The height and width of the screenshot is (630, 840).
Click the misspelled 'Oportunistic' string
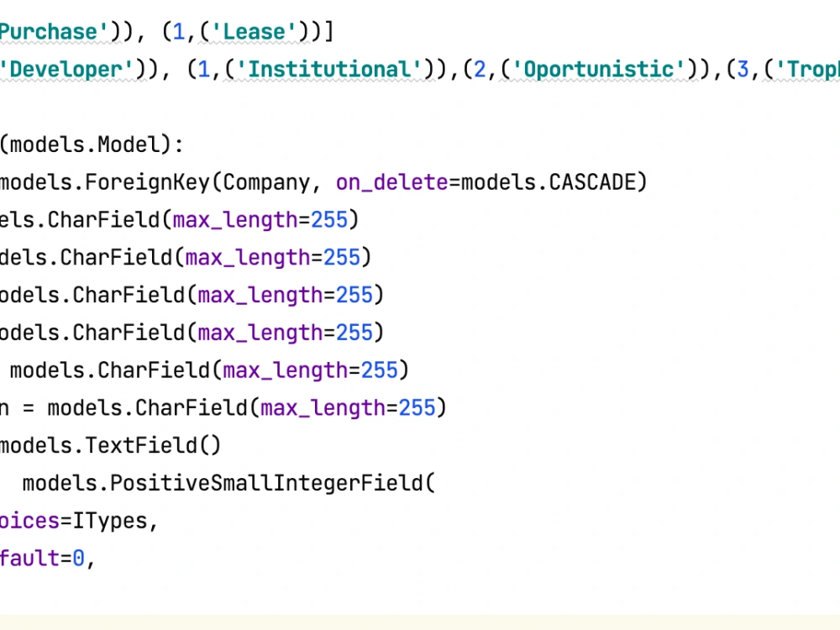[598, 69]
